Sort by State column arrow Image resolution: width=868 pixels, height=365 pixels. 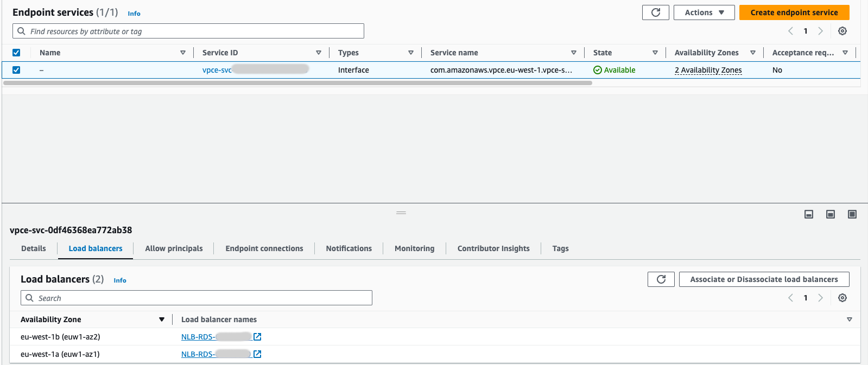click(x=655, y=53)
